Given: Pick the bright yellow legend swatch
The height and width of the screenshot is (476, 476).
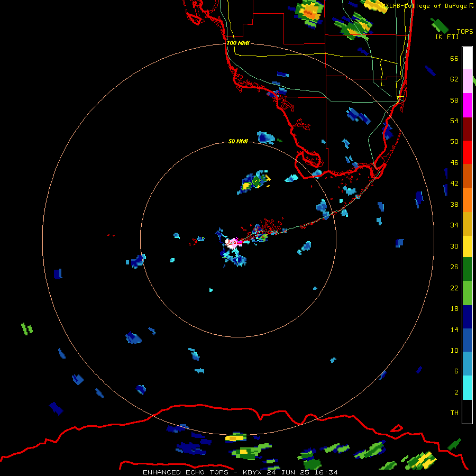Looking at the screenshot, I should [467, 246].
